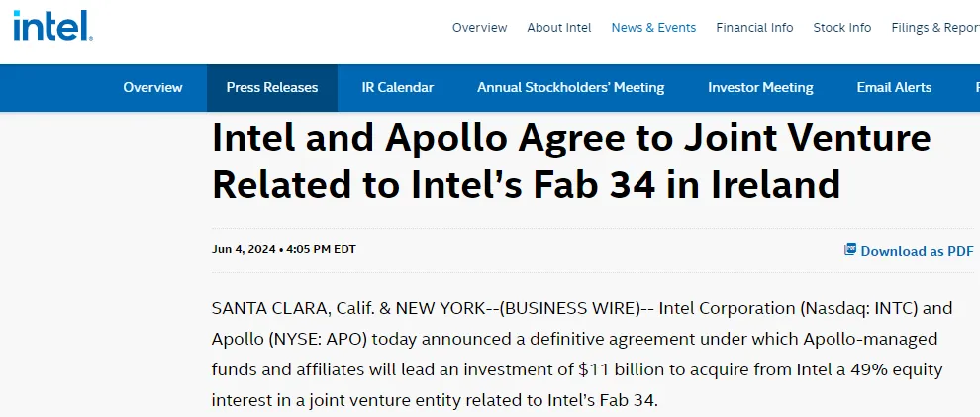Open the Filings & Reports menu
This screenshot has width=980, height=417.
click(x=935, y=28)
